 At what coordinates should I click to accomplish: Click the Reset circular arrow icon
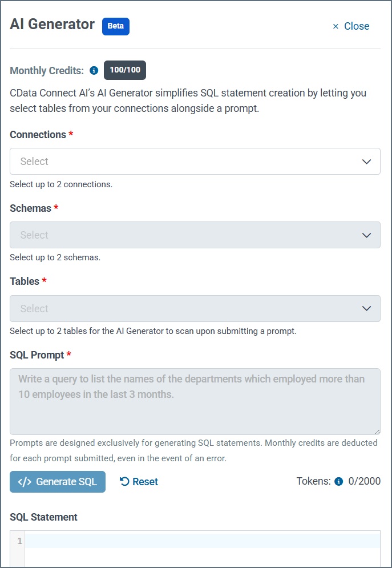(x=123, y=481)
